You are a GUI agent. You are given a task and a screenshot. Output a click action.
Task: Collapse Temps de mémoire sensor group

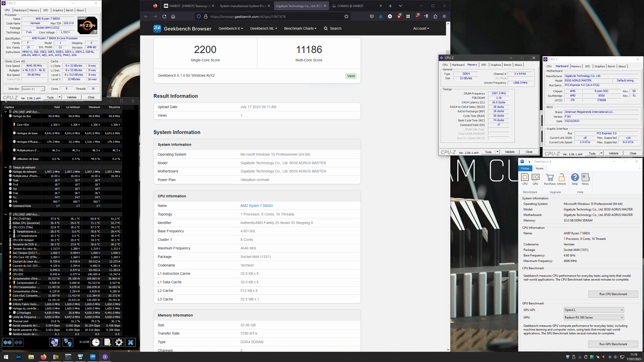(6, 167)
